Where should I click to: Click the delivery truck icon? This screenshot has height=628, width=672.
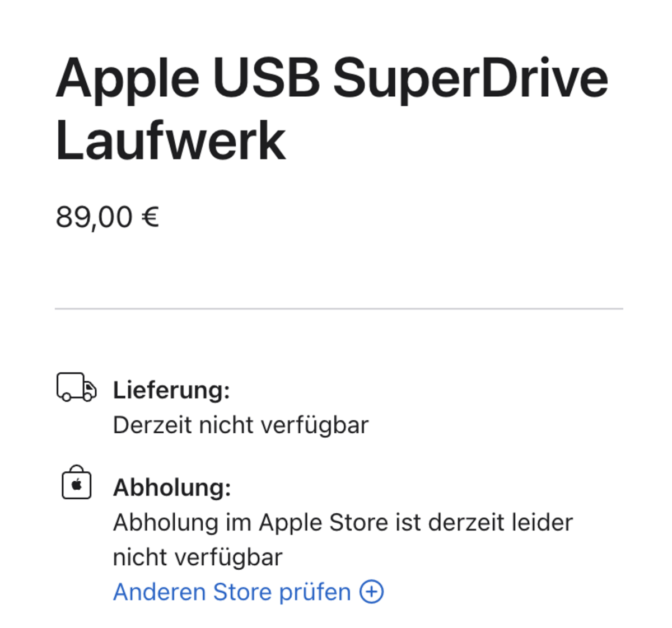(x=76, y=387)
